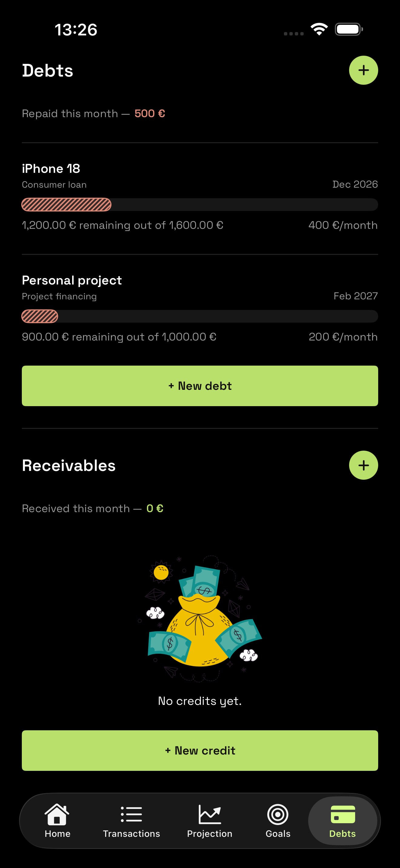Screen dimensions: 400x868
Task: Click the iPhone 18 repayment progress bar
Action: [x=200, y=205]
